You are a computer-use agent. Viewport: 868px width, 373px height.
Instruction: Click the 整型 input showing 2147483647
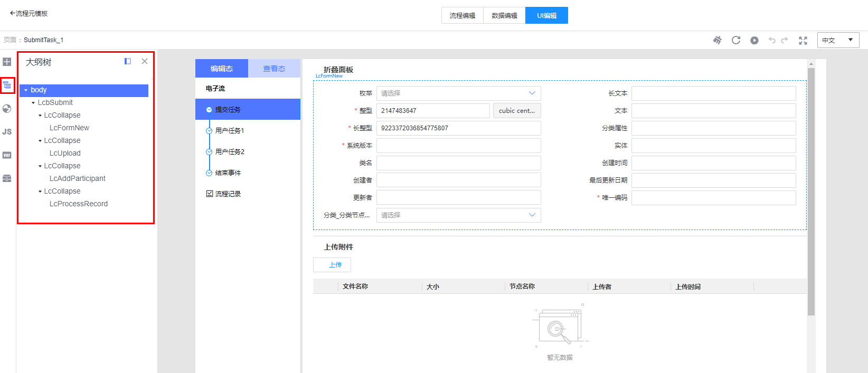[433, 111]
